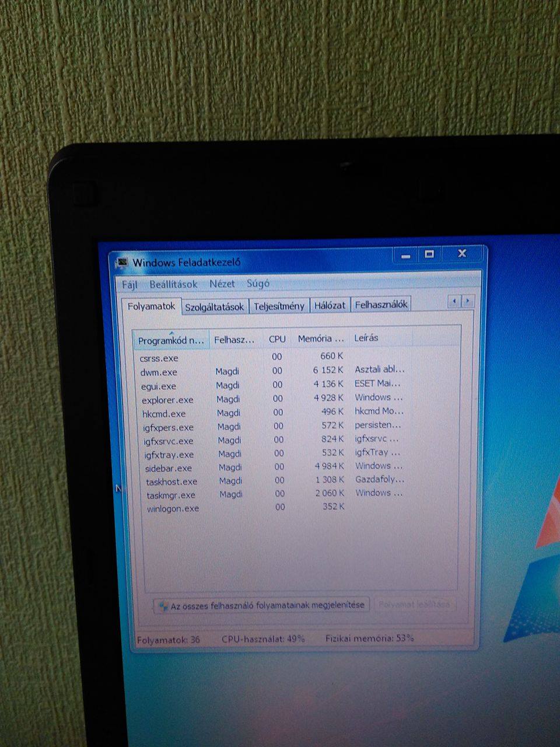Viewport: 560px width, 747px height.
Task: Minimize the Windows Feladatkezelő window
Action: tap(407, 256)
